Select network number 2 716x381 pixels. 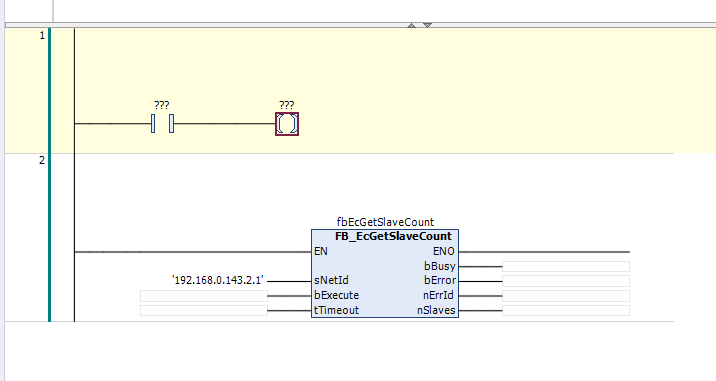click(x=42, y=160)
